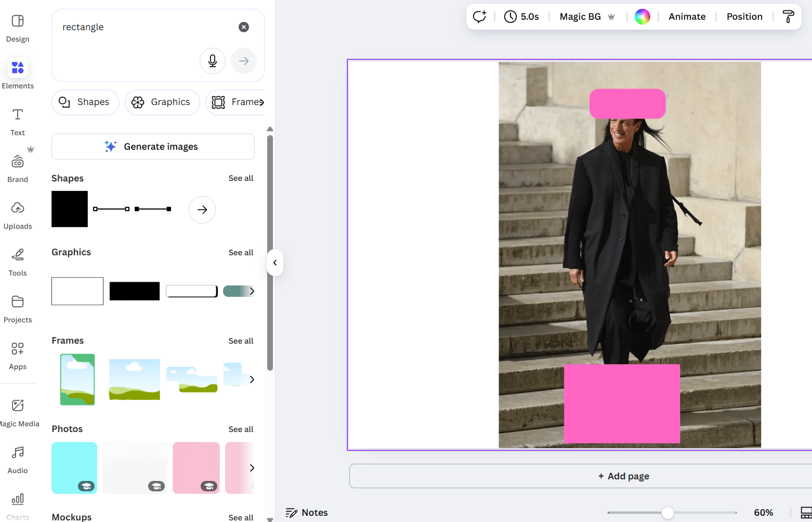The image size is (812, 522).
Task: Click Add page button
Action: click(624, 476)
